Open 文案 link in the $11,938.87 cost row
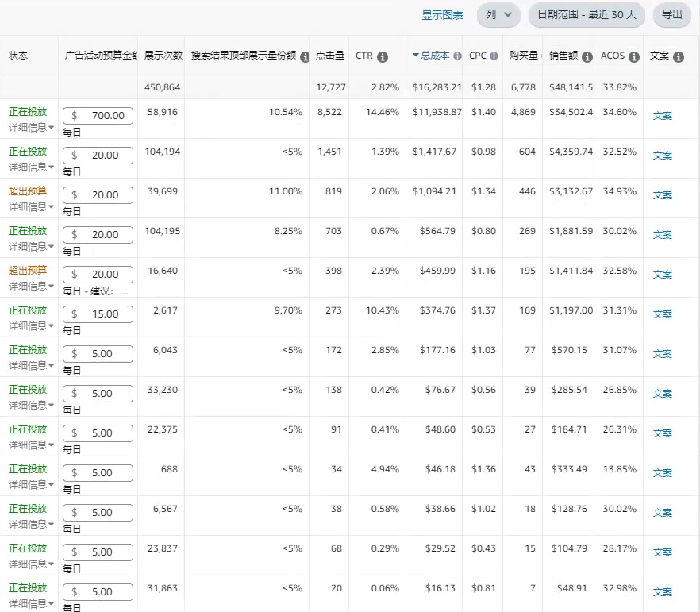The width and height of the screenshot is (700, 612). [x=662, y=116]
